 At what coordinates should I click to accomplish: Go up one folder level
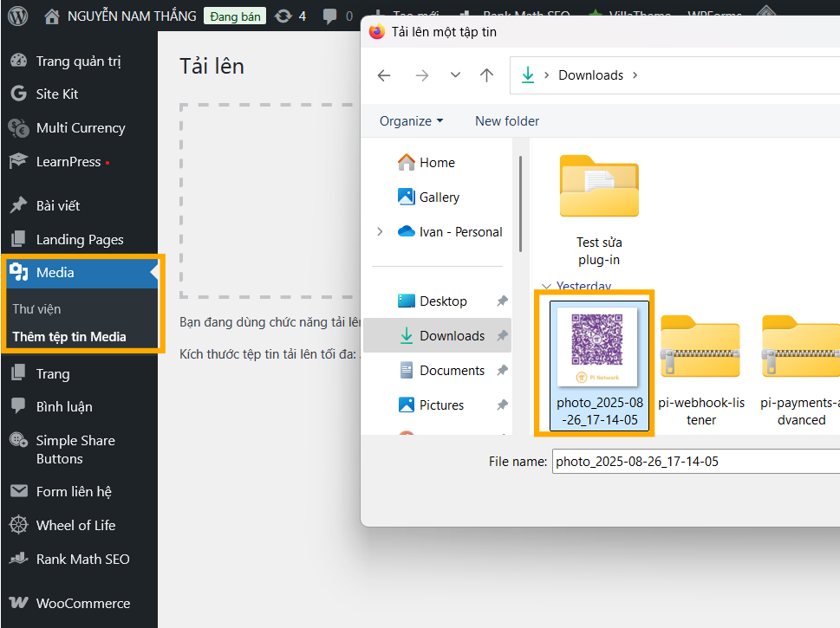click(x=486, y=75)
